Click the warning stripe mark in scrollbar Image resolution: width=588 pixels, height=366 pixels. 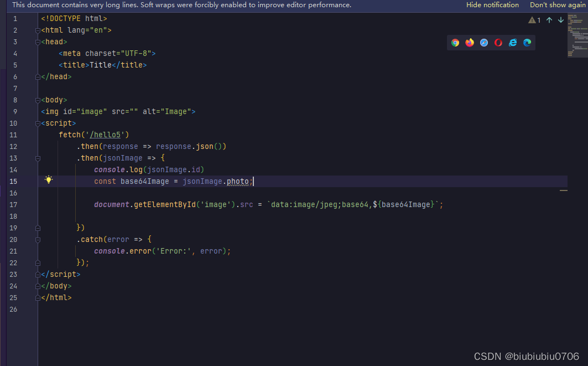click(563, 190)
